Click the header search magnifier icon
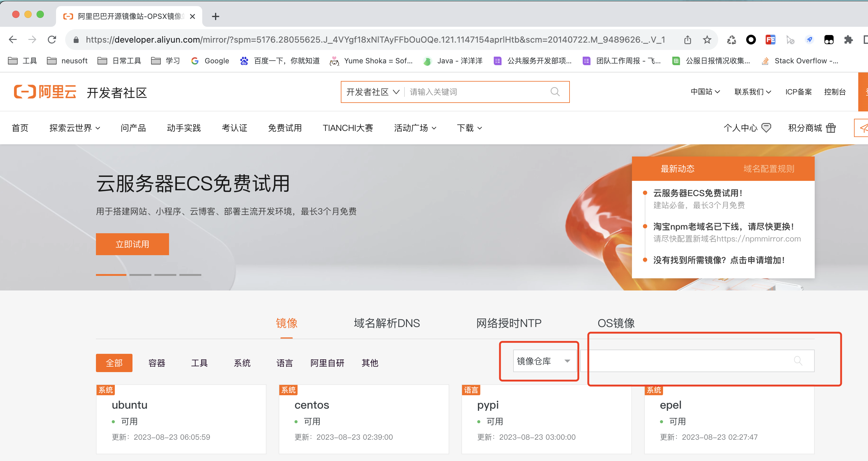Image resolution: width=868 pixels, height=461 pixels. click(555, 92)
